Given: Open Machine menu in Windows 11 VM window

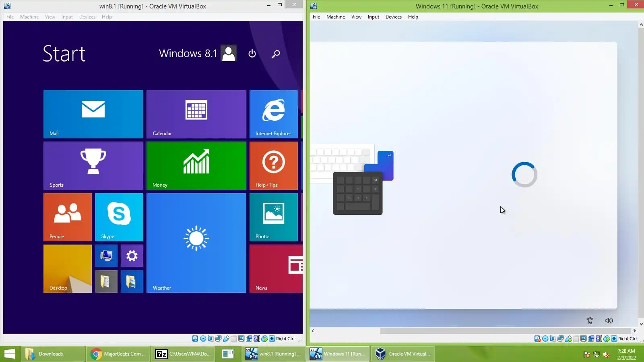Looking at the screenshot, I should (x=336, y=17).
